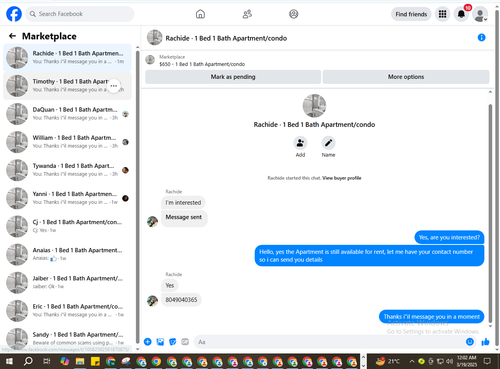
Task: Open more actions plus icon
Action: [148, 342]
